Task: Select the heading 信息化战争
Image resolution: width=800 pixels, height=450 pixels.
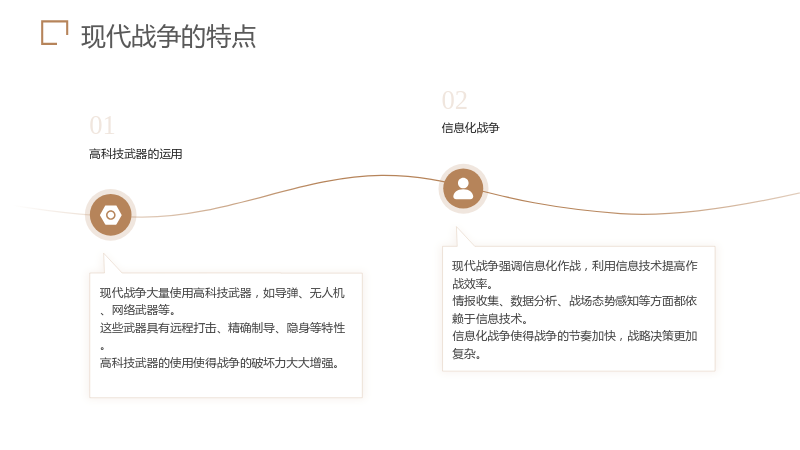Action: tap(470, 128)
